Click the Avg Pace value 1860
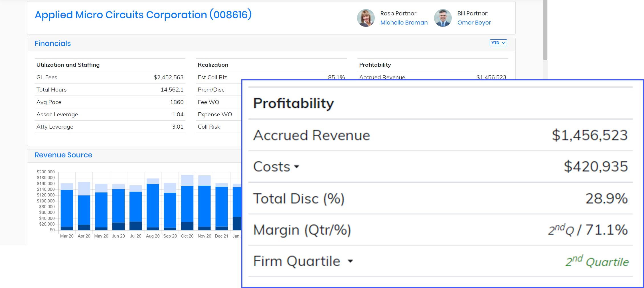The width and height of the screenshot is (644, 288). pyautogui.click(x=177, y=102)
